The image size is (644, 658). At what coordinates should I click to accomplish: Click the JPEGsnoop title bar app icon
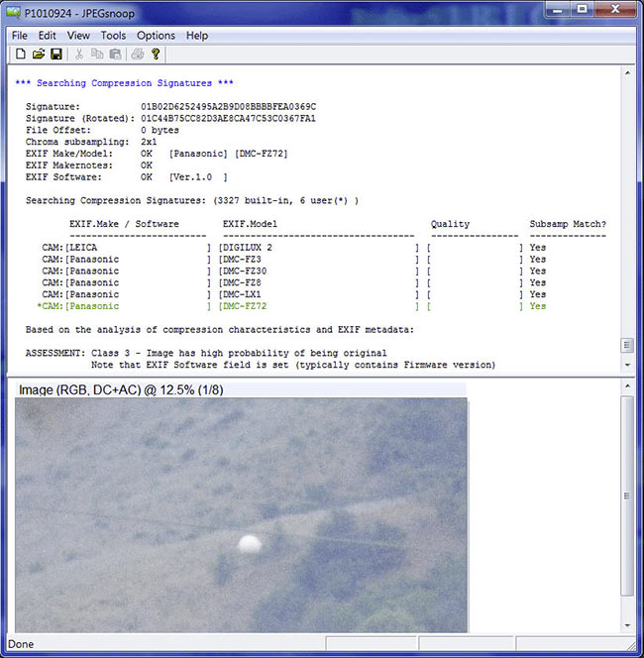(x=14, y=13)
